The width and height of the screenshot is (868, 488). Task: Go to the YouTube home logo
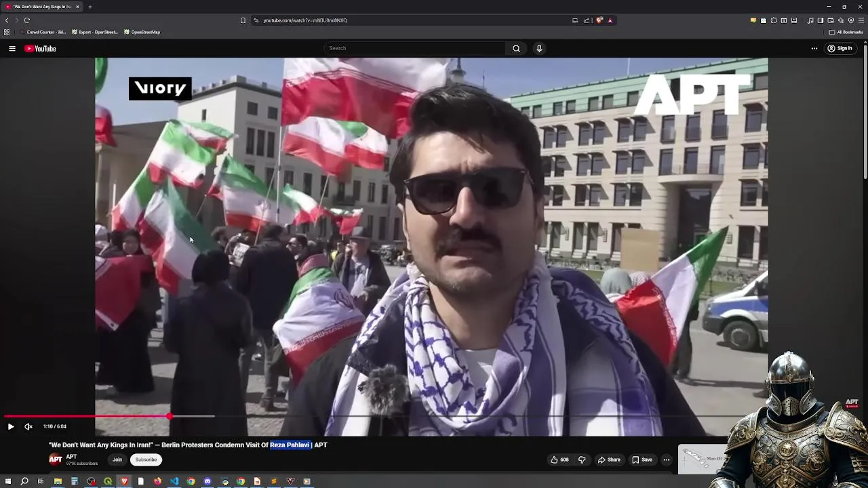pos(40,48)
